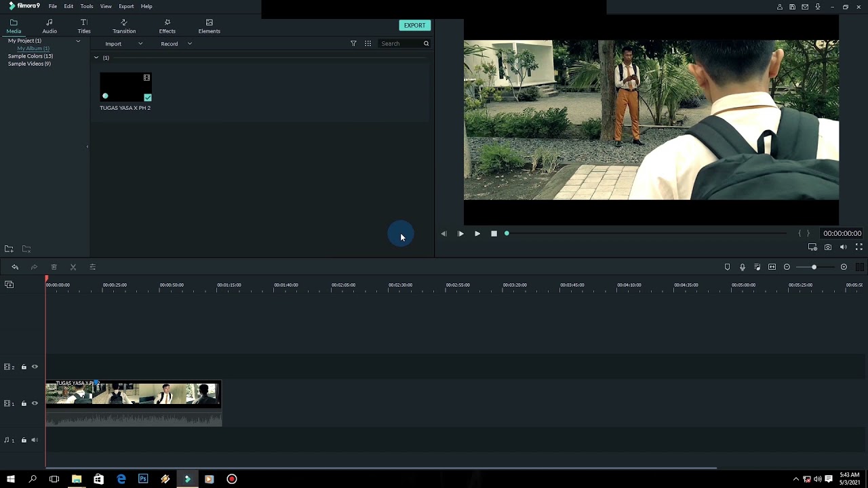Click the mark out brace
The width and height of the screenshot is (868, 488).
808,233
